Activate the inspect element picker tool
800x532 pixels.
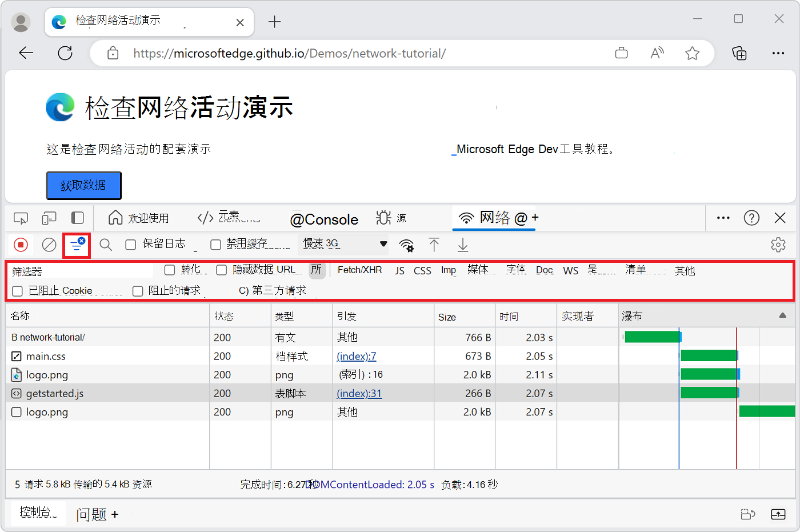[21, 218]
